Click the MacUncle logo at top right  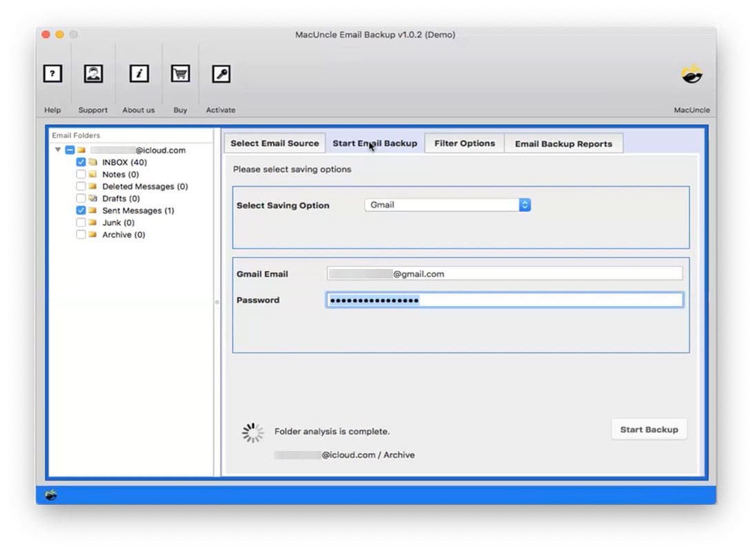click(690, 74)
